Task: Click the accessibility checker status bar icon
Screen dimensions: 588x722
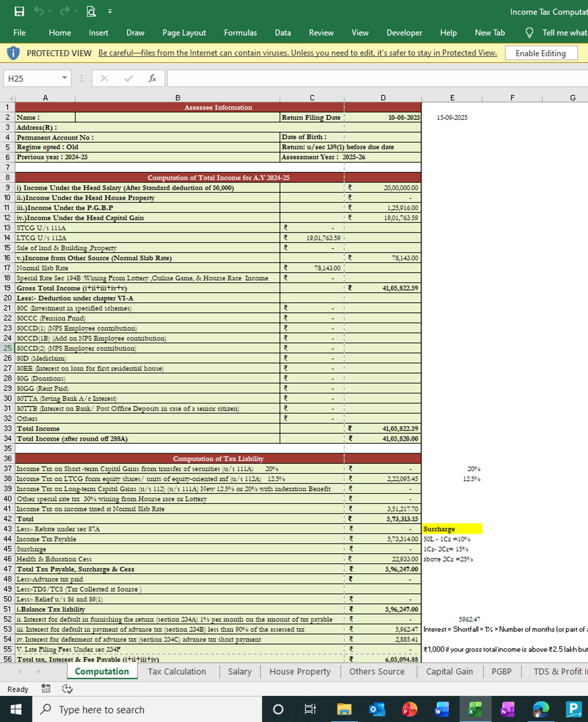Action: point(67,688)
